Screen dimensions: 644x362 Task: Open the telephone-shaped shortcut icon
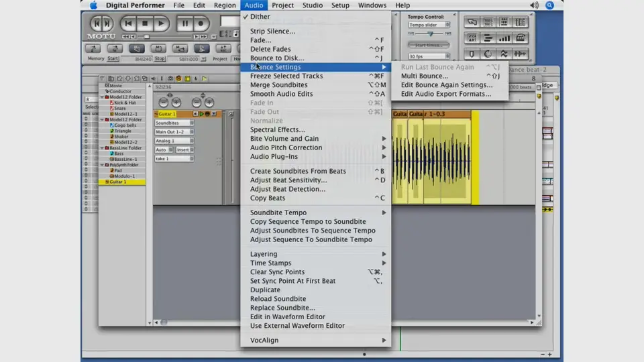pos(520,38)
